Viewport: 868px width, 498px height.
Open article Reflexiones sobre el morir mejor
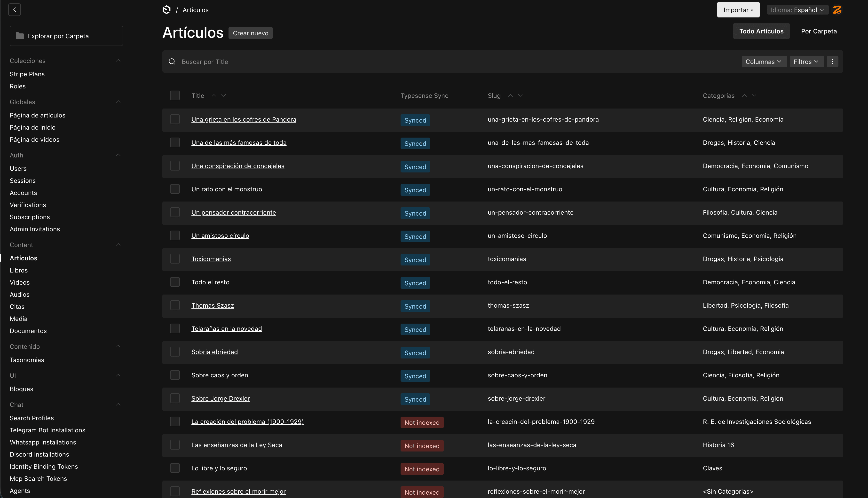[x=238, y=491]
